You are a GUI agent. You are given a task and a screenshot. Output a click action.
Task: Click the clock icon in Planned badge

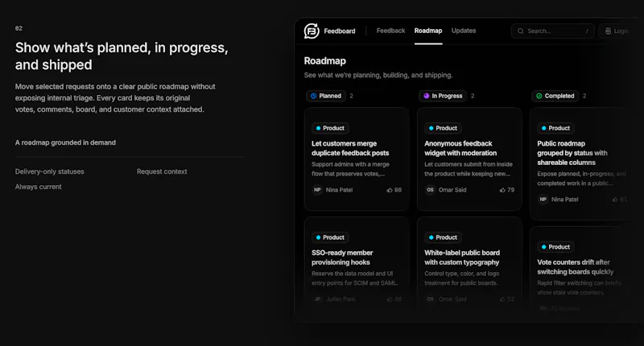tap(313, 96)
